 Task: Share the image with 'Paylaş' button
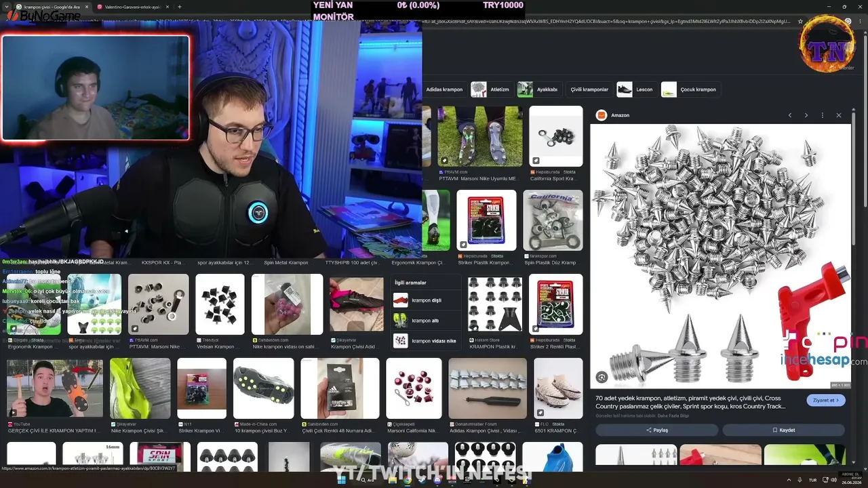click(x=656, y=430)
